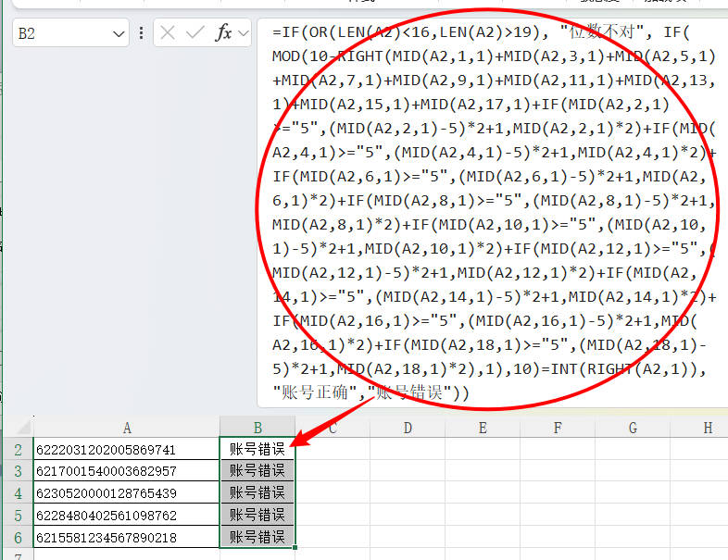Select row 2 header
728x560 pixels.
tap(18, 449)
